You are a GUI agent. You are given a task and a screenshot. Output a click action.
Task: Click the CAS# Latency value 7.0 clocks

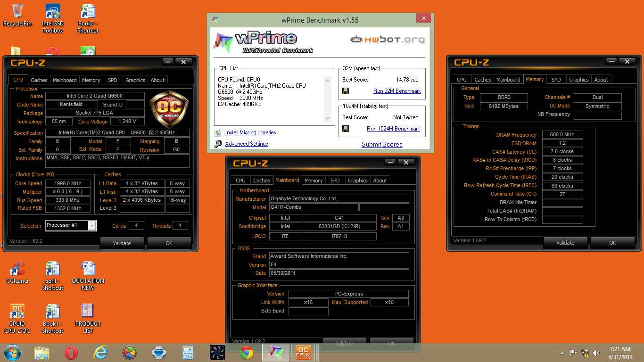(x=562, y=152)
